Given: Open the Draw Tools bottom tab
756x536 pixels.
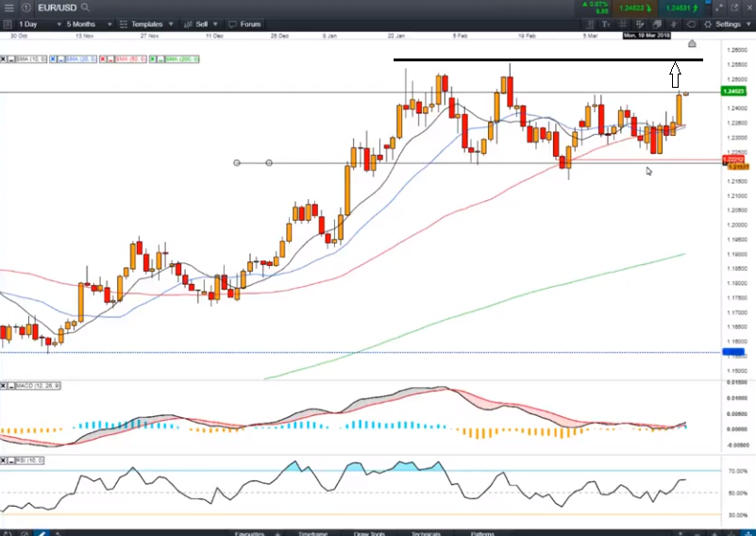Looking at the screenshot, I should pos(363,532).
